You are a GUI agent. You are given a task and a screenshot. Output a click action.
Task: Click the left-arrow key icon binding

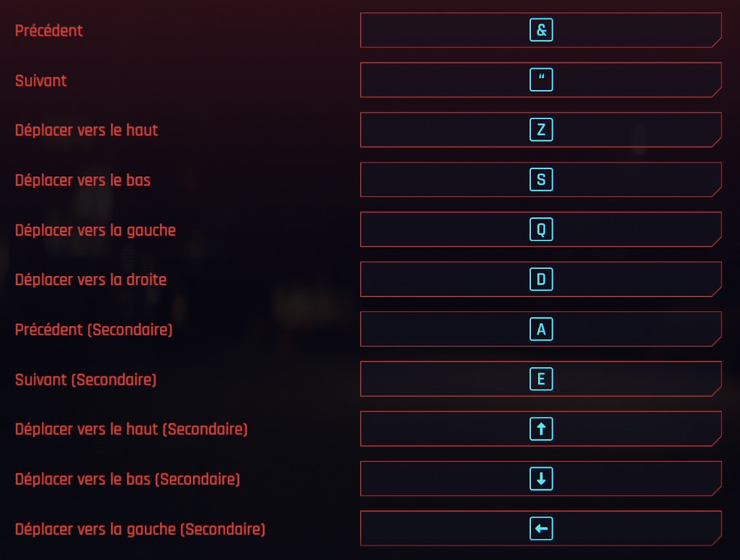(x=541, y=529)
